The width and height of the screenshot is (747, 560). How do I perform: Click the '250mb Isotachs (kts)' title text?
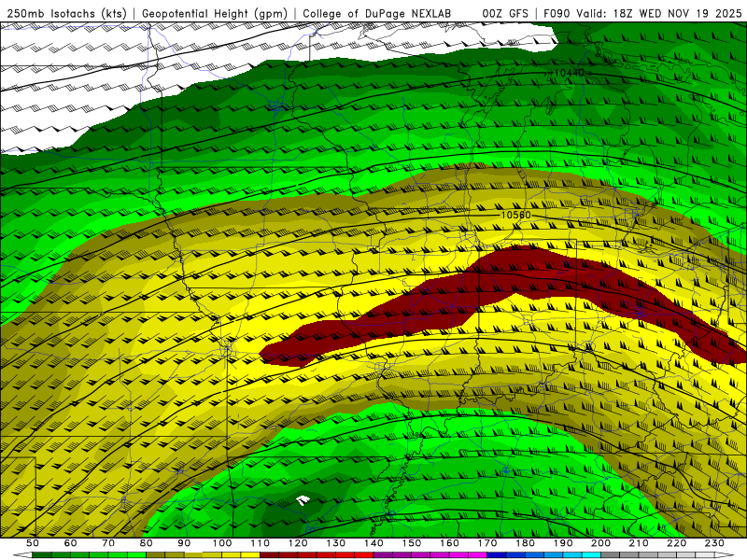pyautogui.click(x=66, y=13)
